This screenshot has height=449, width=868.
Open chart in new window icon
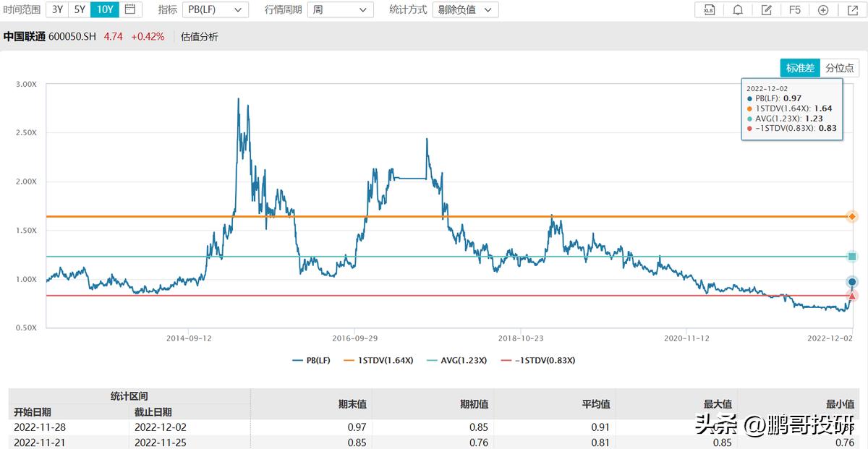coord(851,10)
